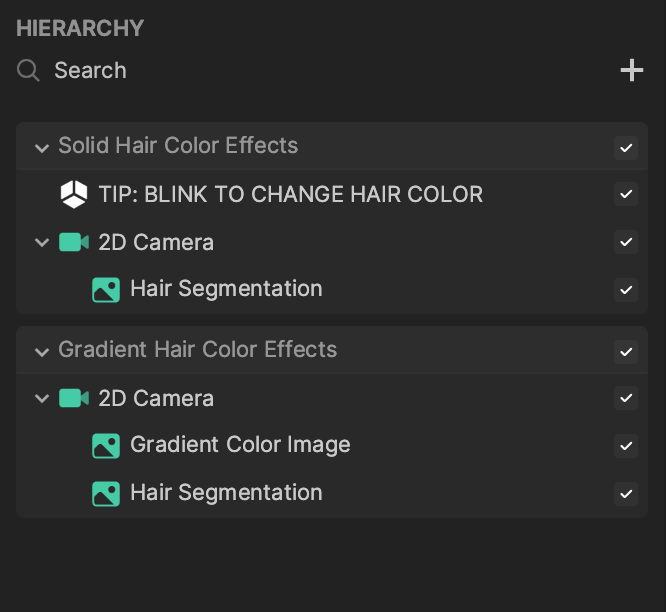The height and width of the screenshot is (612, 666).
Task: Uncheck Solid Hair Color Effects visibility checkbox
Action: (626, 148)
